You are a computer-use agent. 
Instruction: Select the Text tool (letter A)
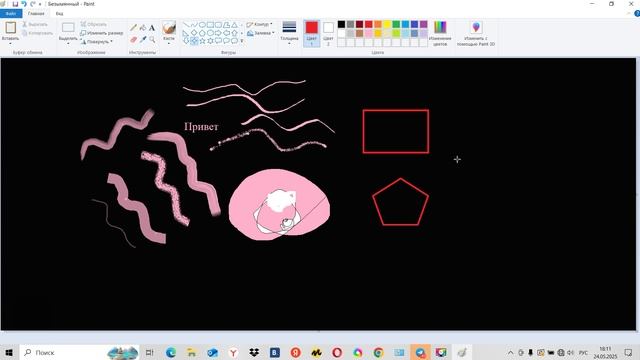pos(152,28)
